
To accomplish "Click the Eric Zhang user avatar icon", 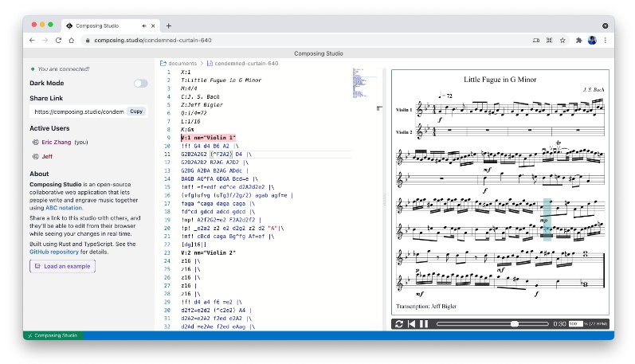I will coord(35,142).
